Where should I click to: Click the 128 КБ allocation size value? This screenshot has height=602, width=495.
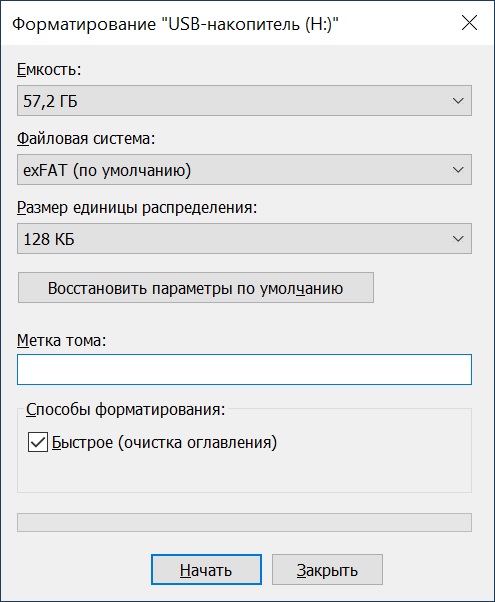tap(49, 240)
